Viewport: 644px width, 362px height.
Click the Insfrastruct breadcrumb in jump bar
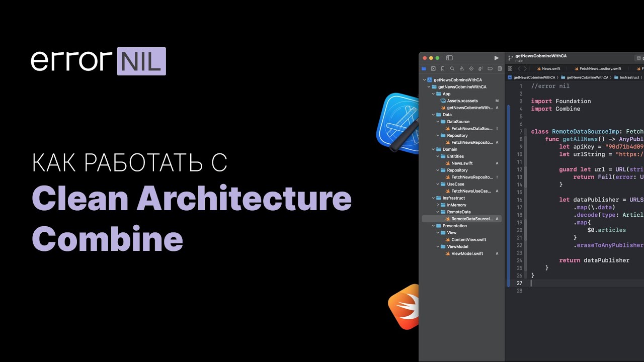point(626,77)
